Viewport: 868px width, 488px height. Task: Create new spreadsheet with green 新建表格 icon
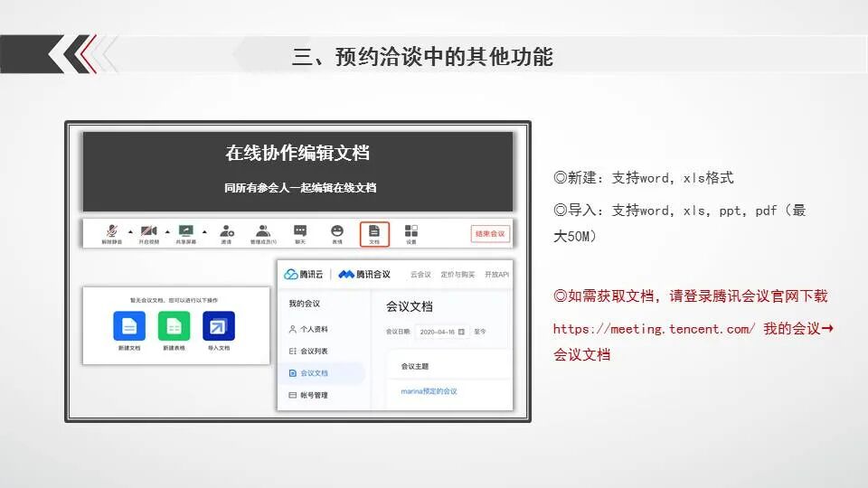(x=175, y=326)
